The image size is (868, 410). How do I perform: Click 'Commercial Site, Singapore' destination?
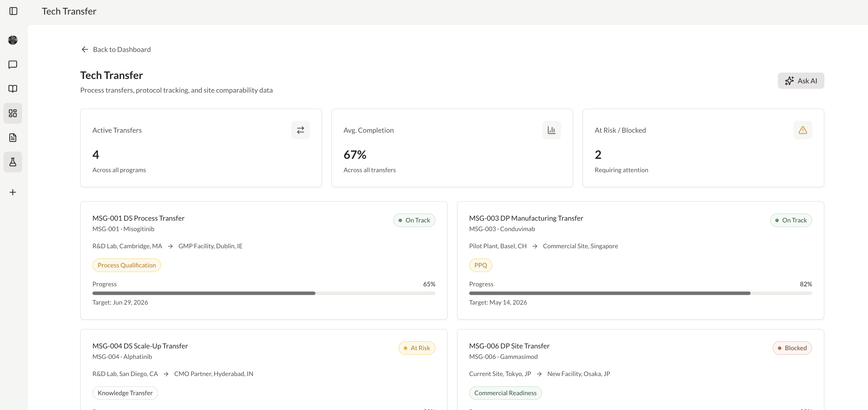[580, 246]
